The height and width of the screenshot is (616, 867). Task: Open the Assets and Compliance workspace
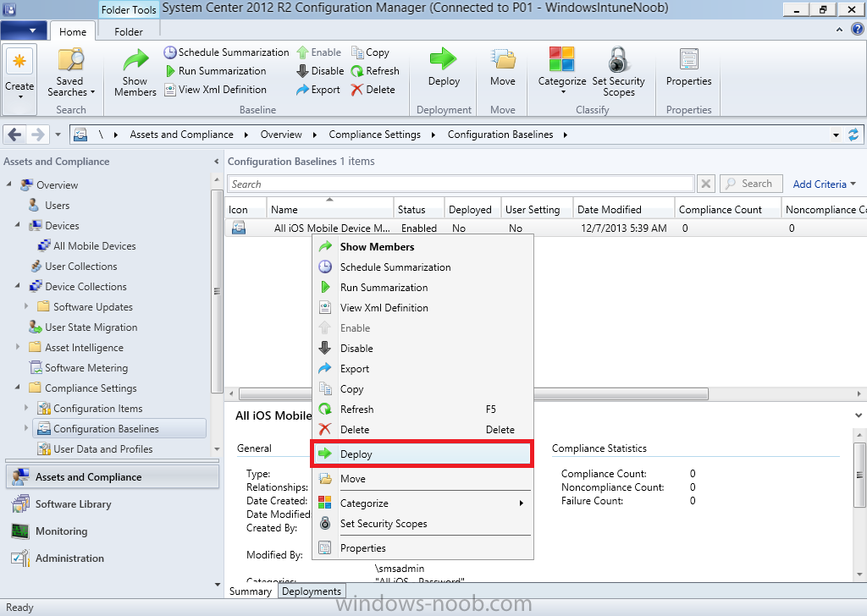pos(113,476)
